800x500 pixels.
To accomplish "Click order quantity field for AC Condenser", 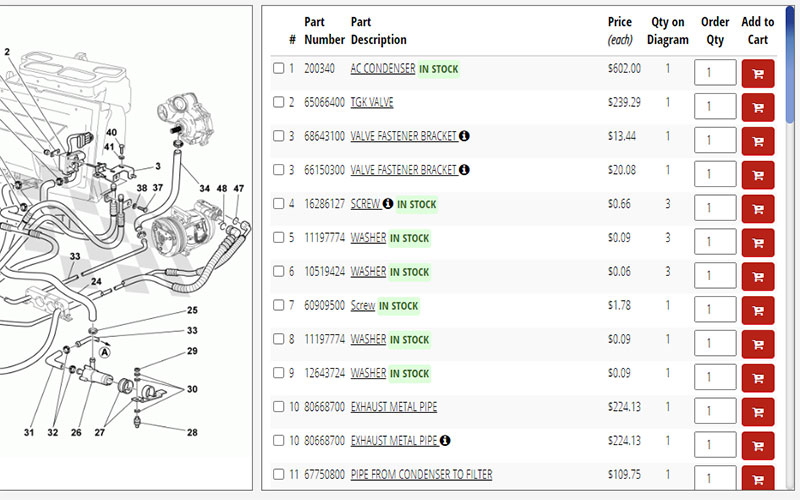I will (714, 73).
